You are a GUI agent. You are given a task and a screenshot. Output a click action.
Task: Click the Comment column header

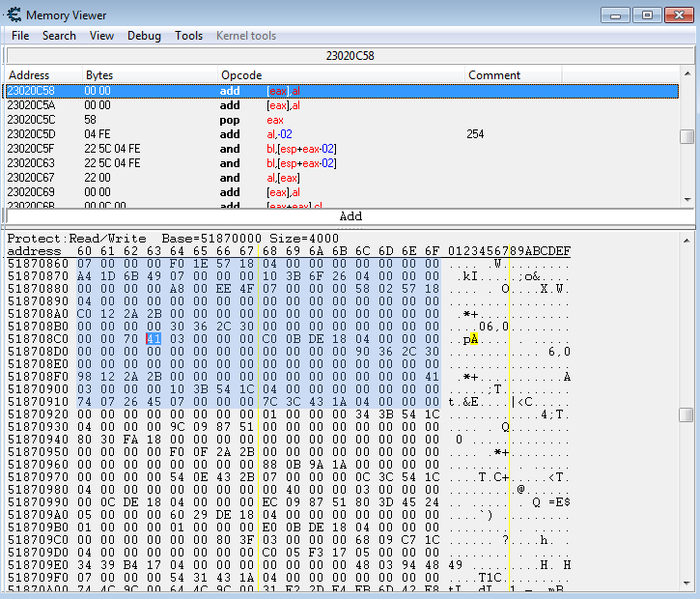pos(512,75)
